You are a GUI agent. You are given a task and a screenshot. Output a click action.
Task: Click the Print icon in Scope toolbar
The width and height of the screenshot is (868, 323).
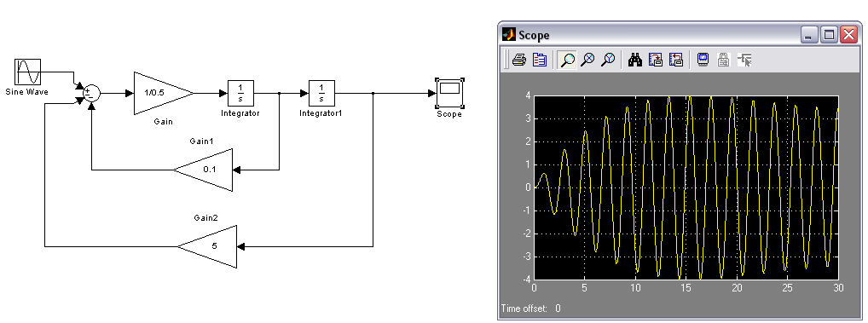pyautogui.click(x=518, y=60)
